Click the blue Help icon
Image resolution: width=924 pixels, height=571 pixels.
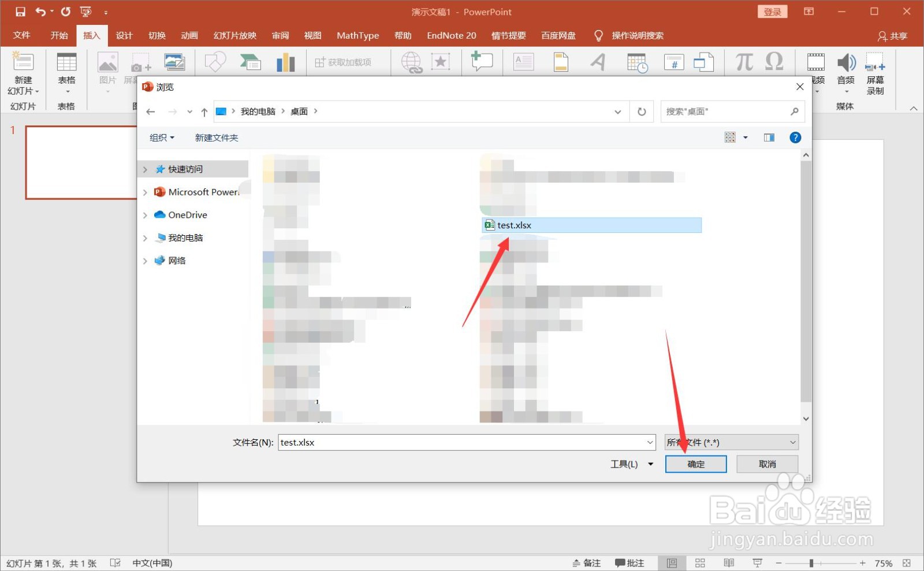[795, 138]
